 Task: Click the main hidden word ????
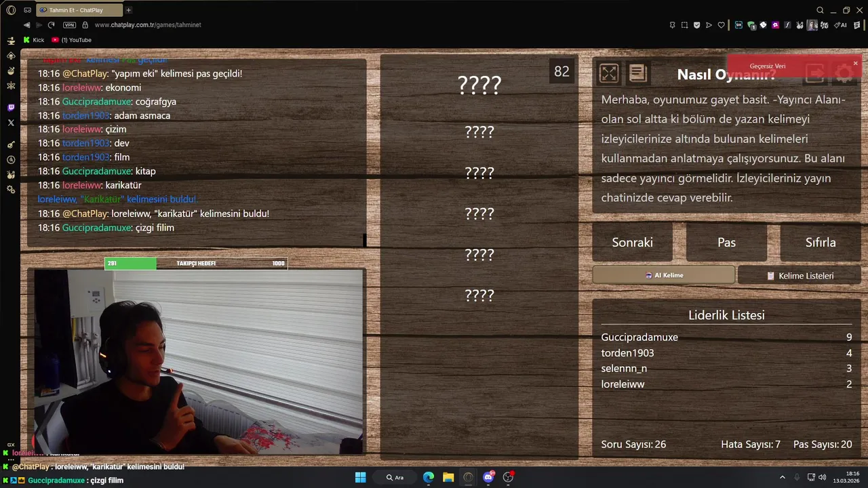(479, 85)
